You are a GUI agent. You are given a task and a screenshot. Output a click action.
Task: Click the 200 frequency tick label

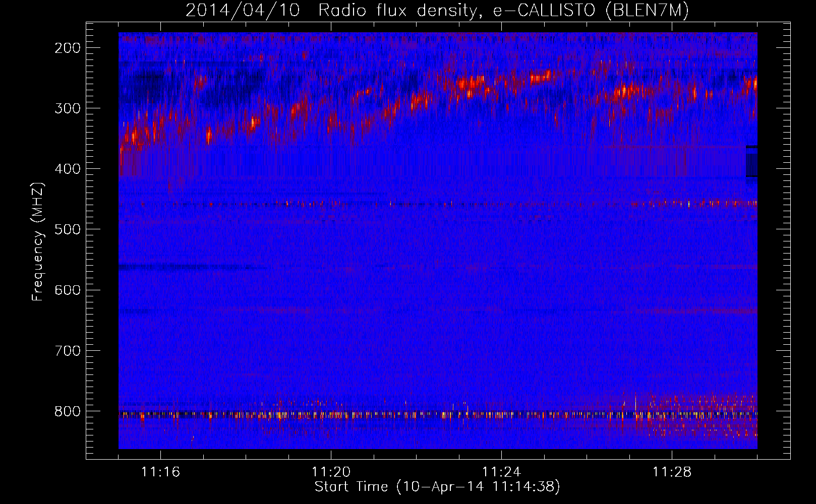pos(67,48)
